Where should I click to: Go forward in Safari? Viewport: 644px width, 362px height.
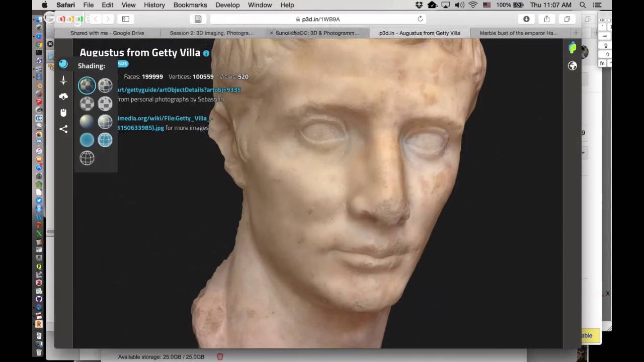click(108, 19)
